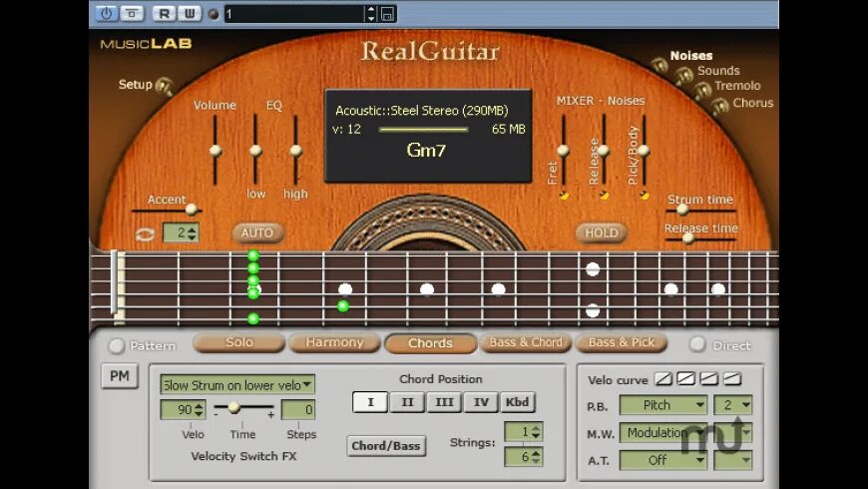Screen dimensions: 868x489
Task: Toggle the Pattern radio button
Action: pos(117,345)
